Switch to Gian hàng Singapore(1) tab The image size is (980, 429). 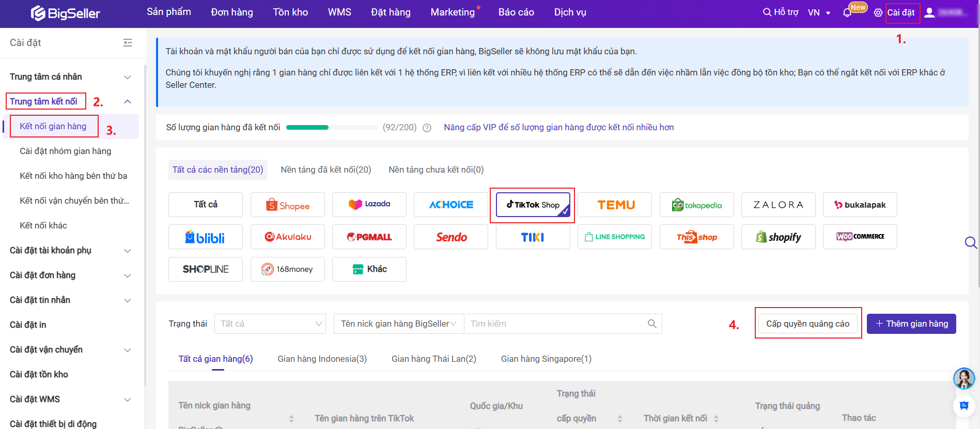[x=546, y=359]
